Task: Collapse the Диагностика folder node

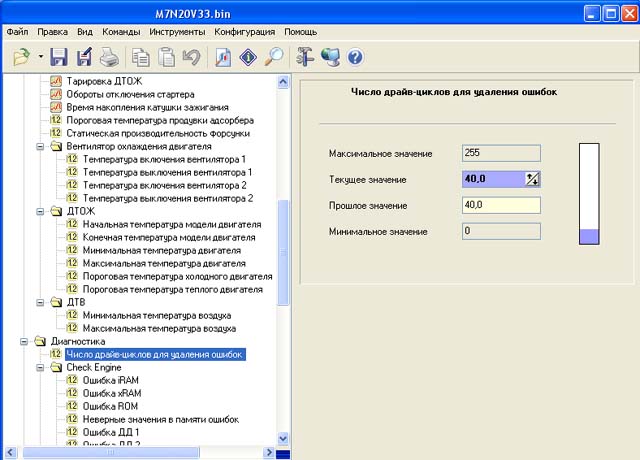Action: click(24, 341)
